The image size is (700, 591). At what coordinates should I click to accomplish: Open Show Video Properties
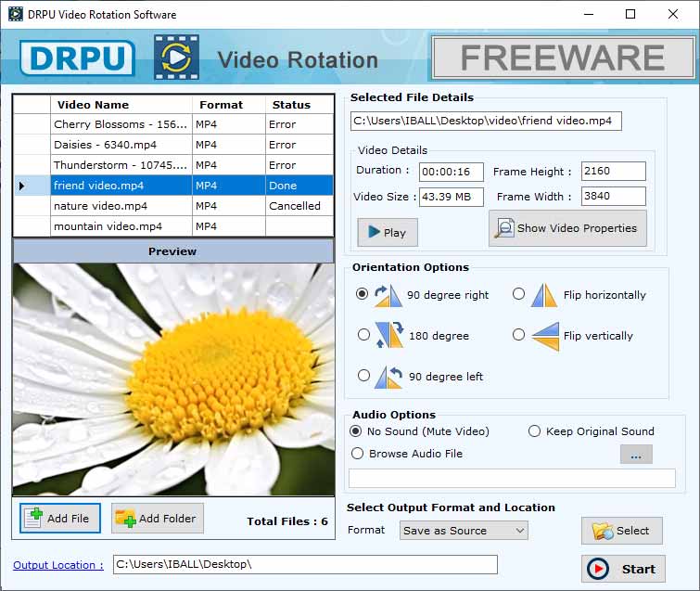(567, 228)
